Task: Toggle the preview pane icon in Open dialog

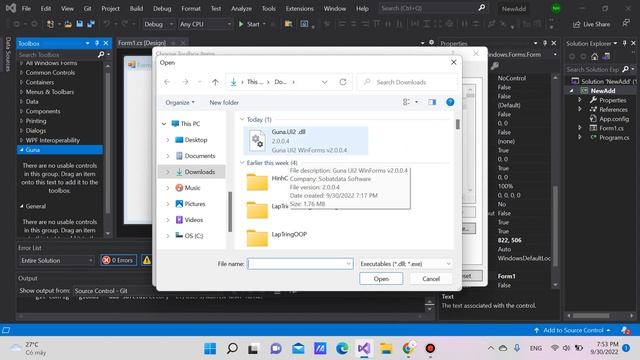Action: (x=432, y=102)
